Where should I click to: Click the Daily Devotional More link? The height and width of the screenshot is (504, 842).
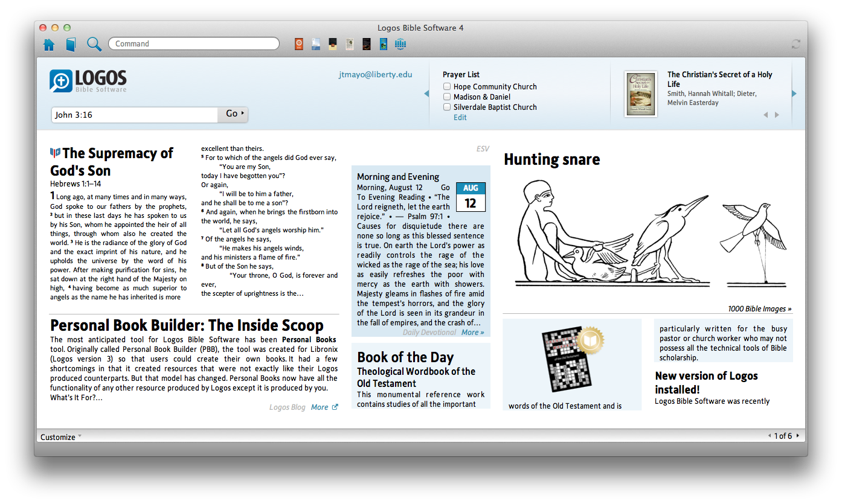coord(472,332)
